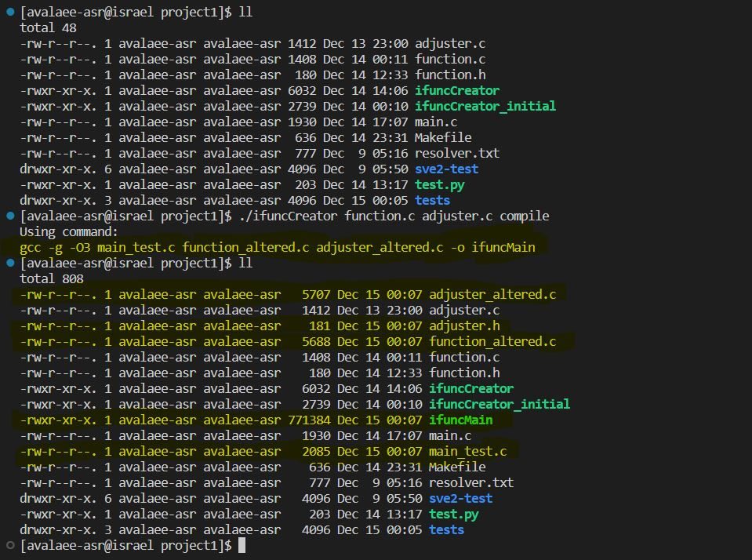Click the 'Using command:' output line
The height and width of the screenshot is (560, 752).
(x=68, y=232)
